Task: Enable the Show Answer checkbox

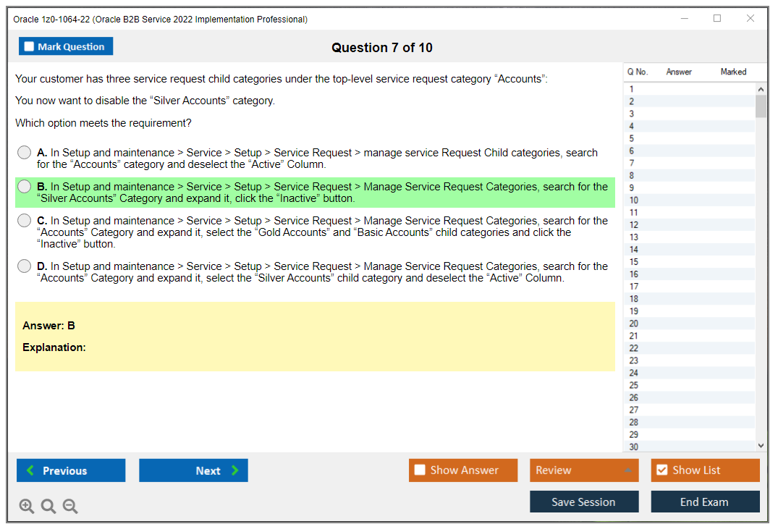Action: click(420, 470)
